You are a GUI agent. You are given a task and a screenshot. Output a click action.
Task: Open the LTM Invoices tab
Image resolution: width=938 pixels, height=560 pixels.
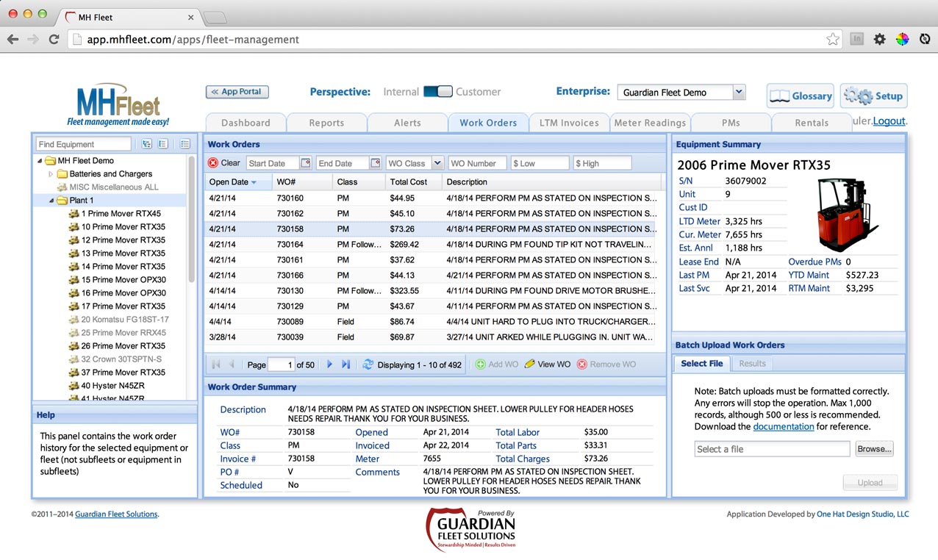click(x=569, y=123)
